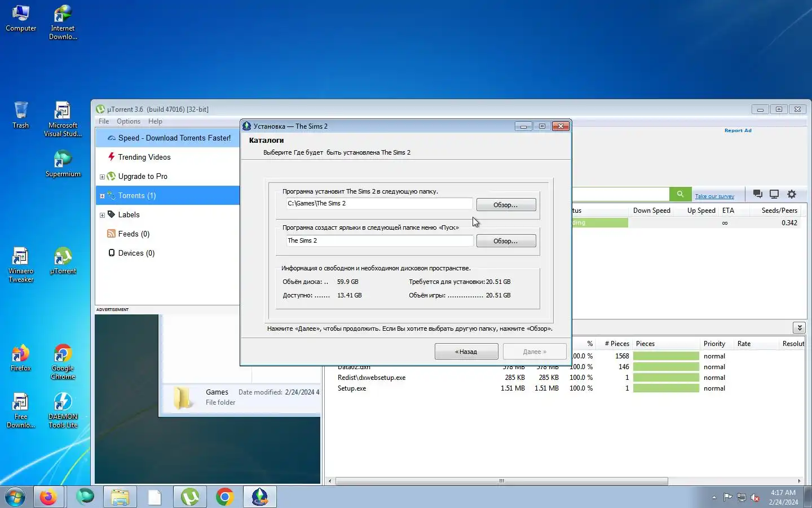
Task: Click the green search button in µTorrent
Action: coord(680,194)
